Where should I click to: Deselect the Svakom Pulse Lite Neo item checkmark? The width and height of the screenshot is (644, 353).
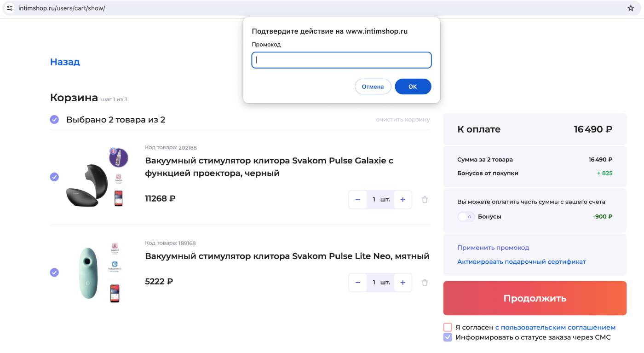coord(54,272)
